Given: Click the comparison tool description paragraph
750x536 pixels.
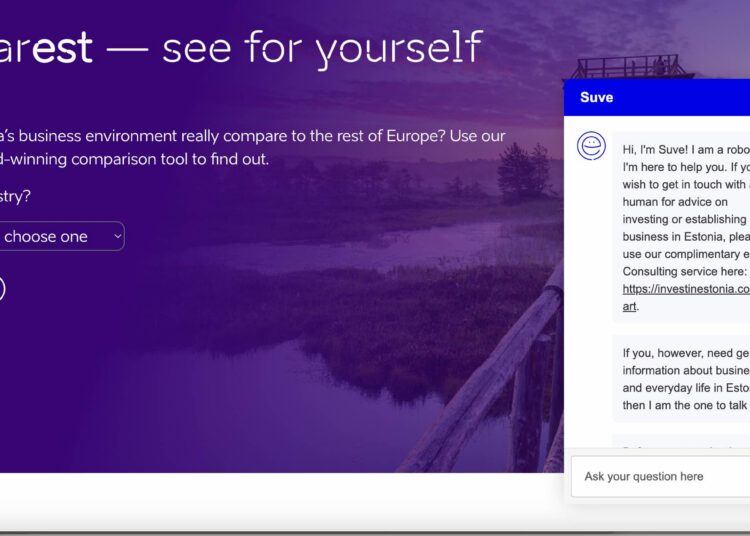Looking at the screenshot, I should [250, 147].
